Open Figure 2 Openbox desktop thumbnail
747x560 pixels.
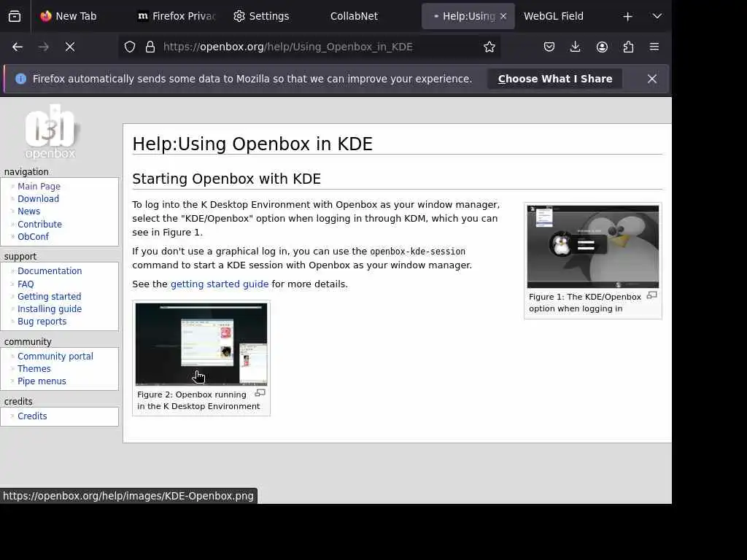[201, 344]
